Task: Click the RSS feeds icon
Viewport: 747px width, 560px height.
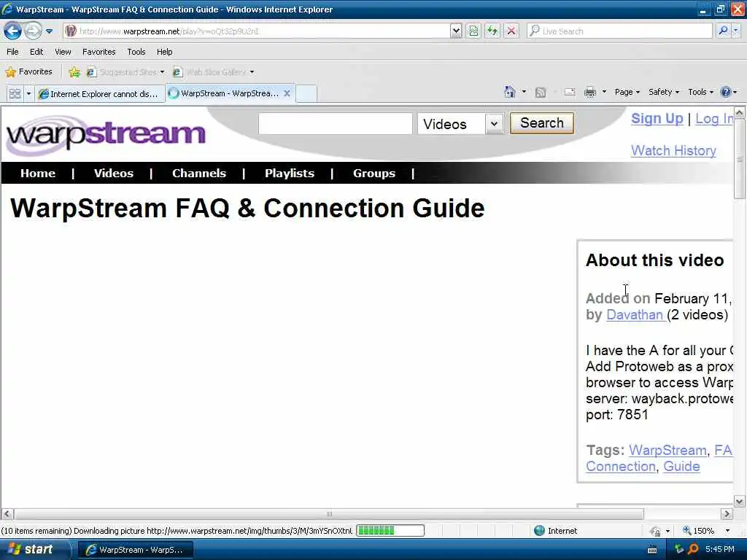Action: click(x=541, y=93)
